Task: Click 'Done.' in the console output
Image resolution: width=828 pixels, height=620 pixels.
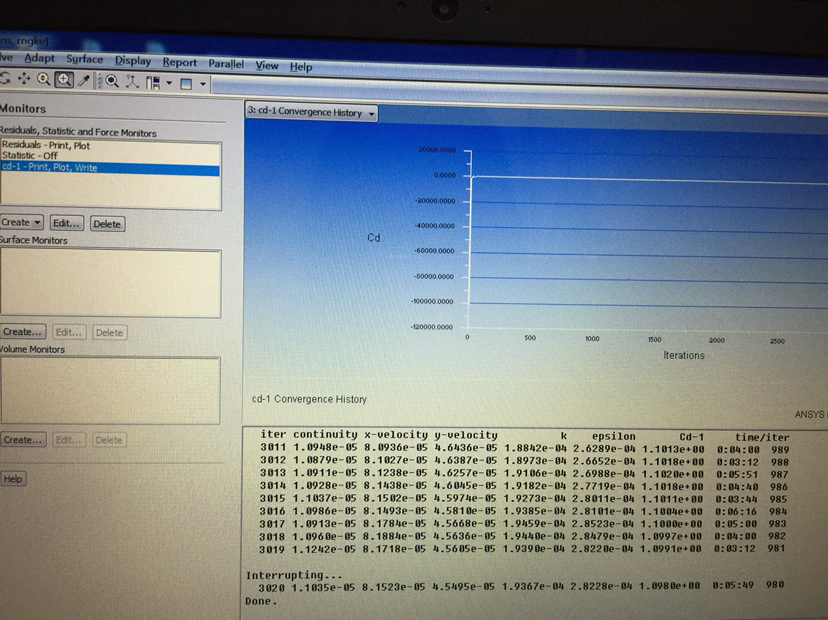Action: pos(261,601)
